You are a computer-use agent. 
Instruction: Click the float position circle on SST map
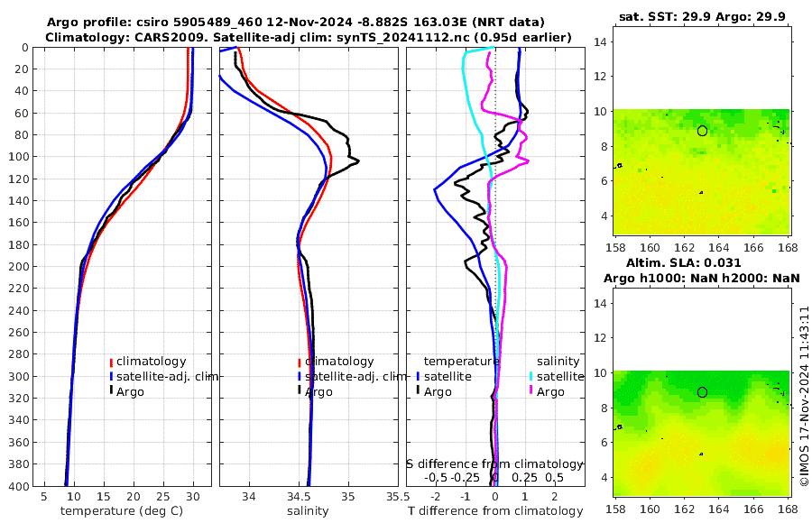[x=702, y=131]
